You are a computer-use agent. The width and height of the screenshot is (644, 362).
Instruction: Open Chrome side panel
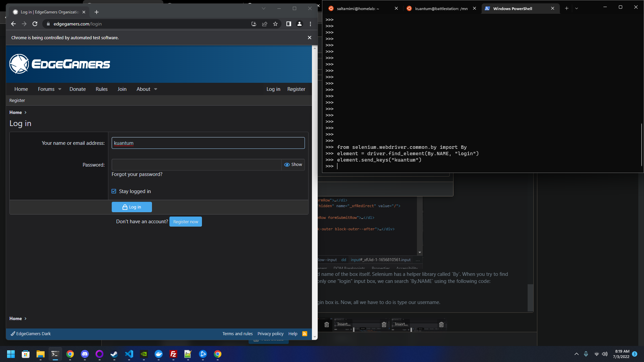[x=288, y=24]
